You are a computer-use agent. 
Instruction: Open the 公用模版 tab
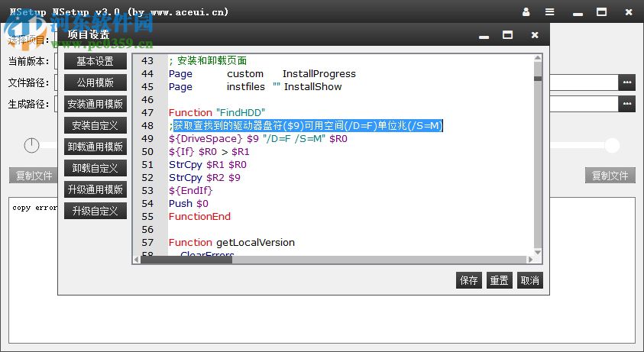coord(95,82)
